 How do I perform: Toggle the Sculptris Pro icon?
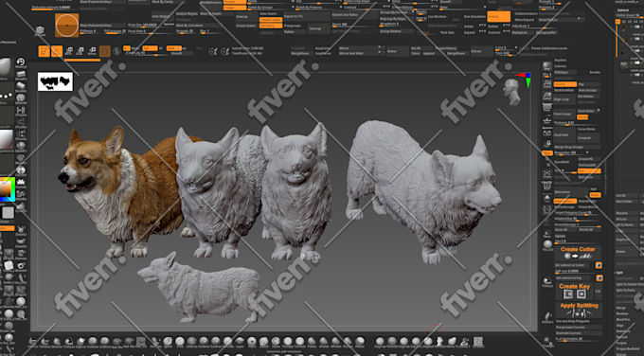116,51
